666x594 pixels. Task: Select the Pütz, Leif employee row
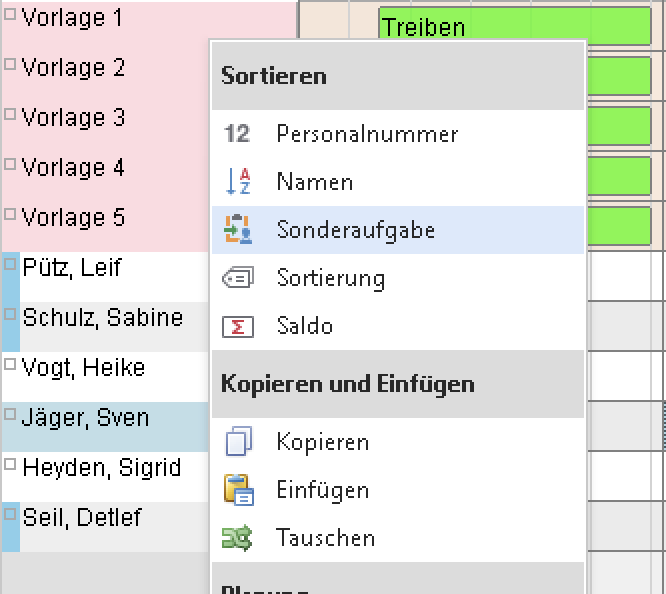[x=72, y=268]
